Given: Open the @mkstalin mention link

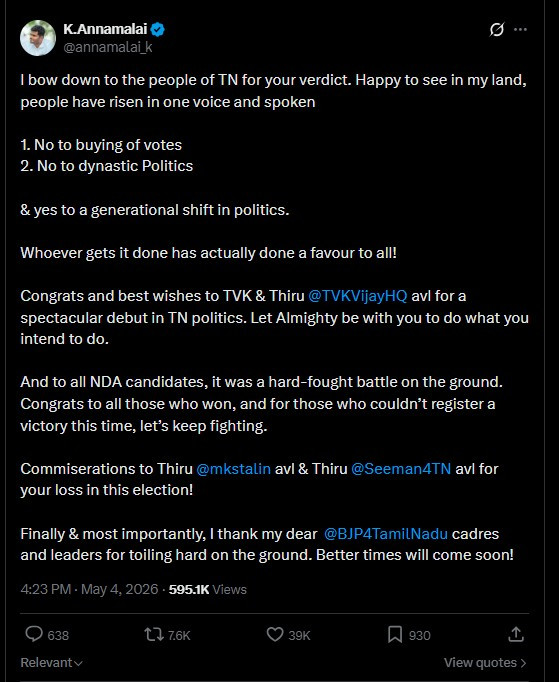Looking at the screenshot, I should click(234, 469).
